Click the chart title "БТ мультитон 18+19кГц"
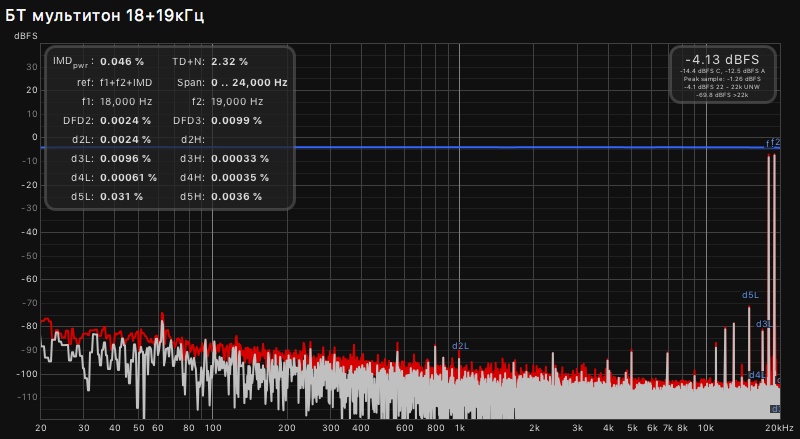 105,16
